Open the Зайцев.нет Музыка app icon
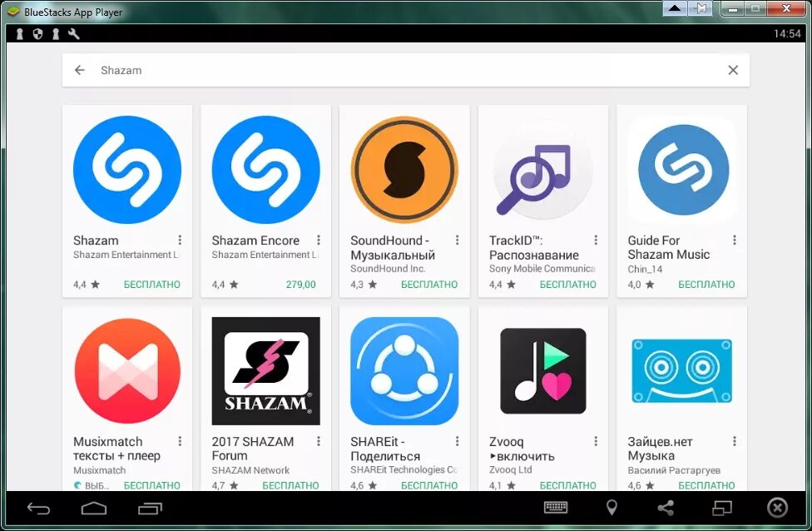This screenshot has width=812, height=531. point(682,371)
